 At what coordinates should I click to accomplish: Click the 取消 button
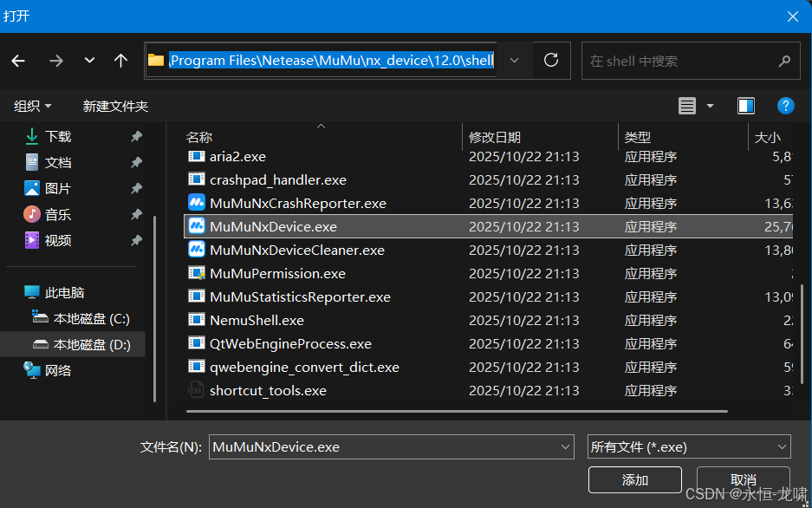coord(744,480)
